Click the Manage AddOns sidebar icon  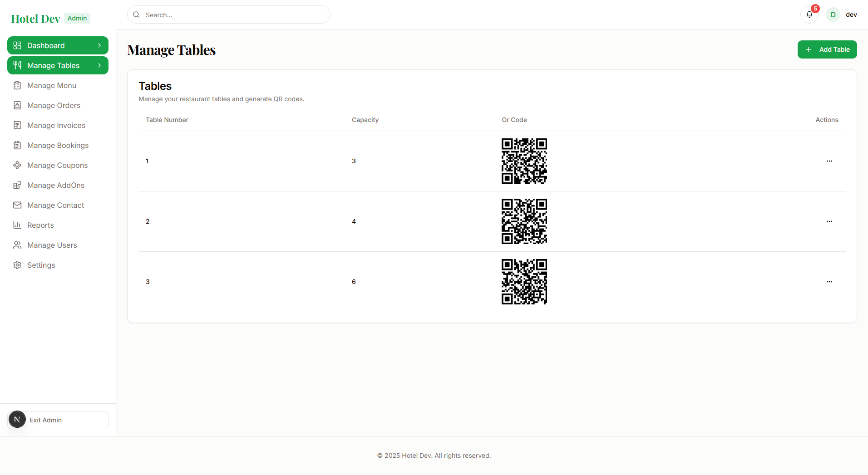point(17,185)
